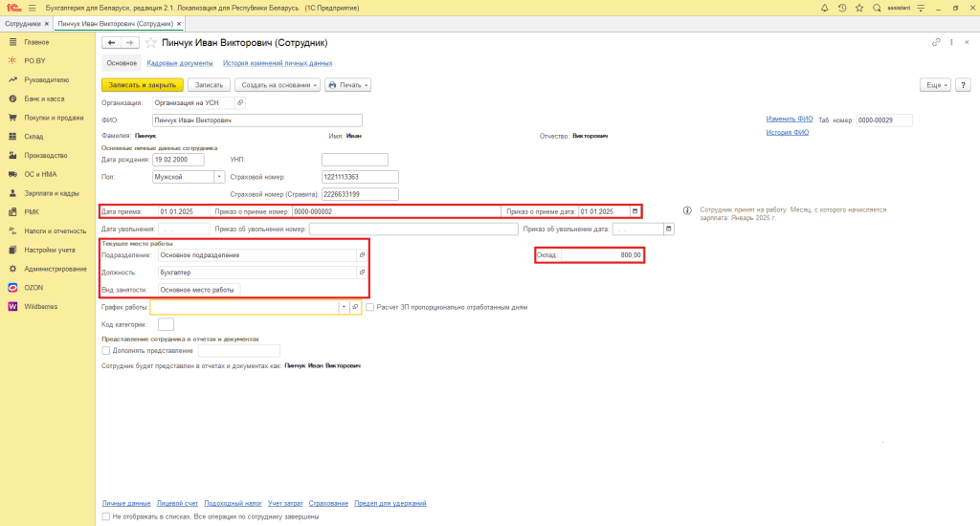
Task: Open the РО.BY section
Action: point(35,60)
